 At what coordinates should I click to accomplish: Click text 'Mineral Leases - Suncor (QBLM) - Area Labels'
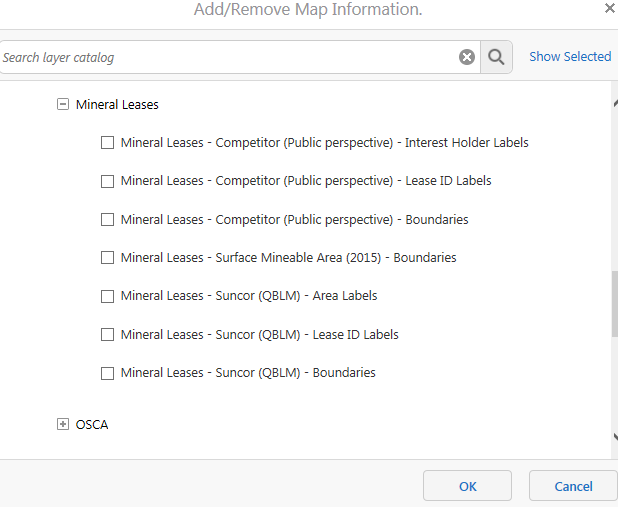point(249,296)
